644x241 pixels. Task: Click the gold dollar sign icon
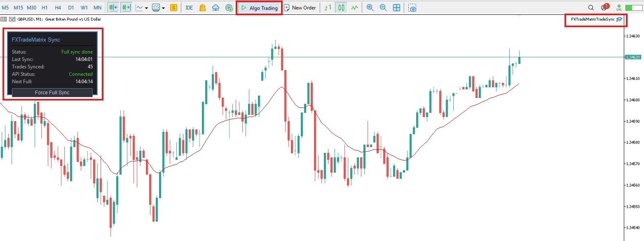coord(173,8)
